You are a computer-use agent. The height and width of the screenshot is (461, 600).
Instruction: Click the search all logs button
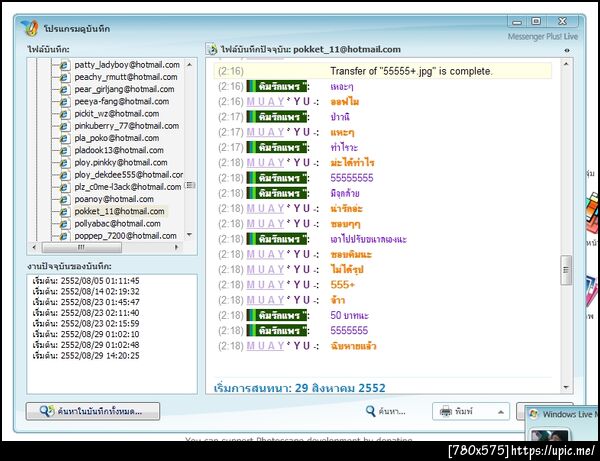pos(93,411)
